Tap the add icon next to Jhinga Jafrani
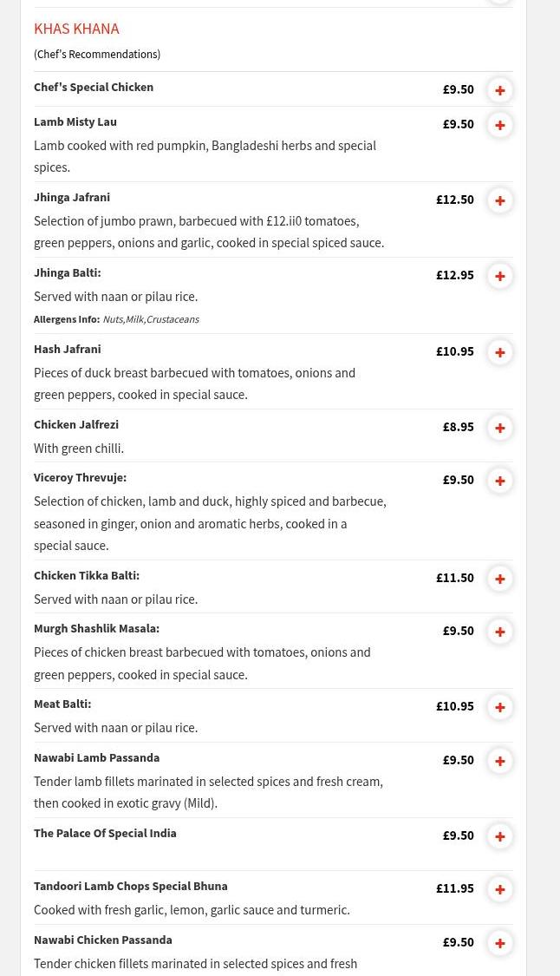This screenshot has height=976, width=560. [500, 200]
